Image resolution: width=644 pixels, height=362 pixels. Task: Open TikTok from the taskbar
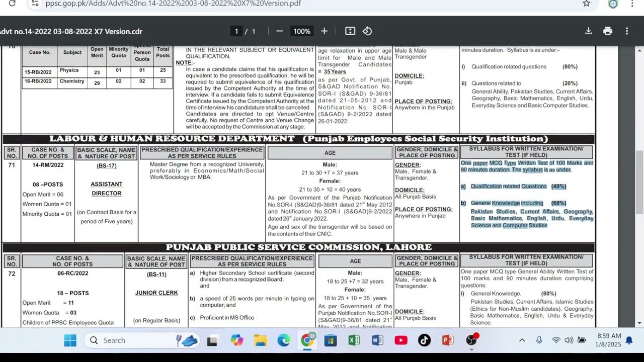424,340
